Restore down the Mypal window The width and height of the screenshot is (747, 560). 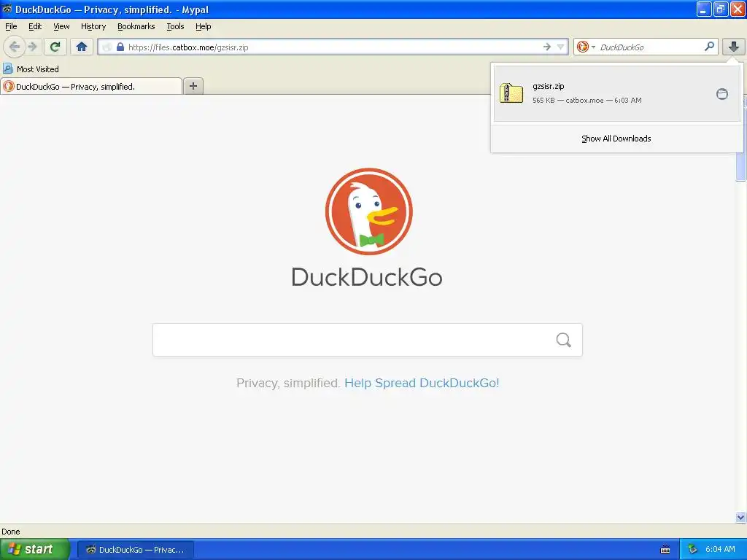coord(721,9)
